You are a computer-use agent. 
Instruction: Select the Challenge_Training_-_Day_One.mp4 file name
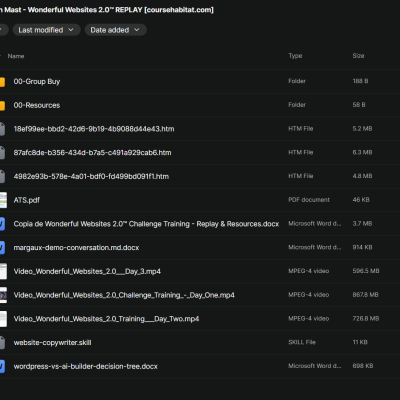pos(124,295)
